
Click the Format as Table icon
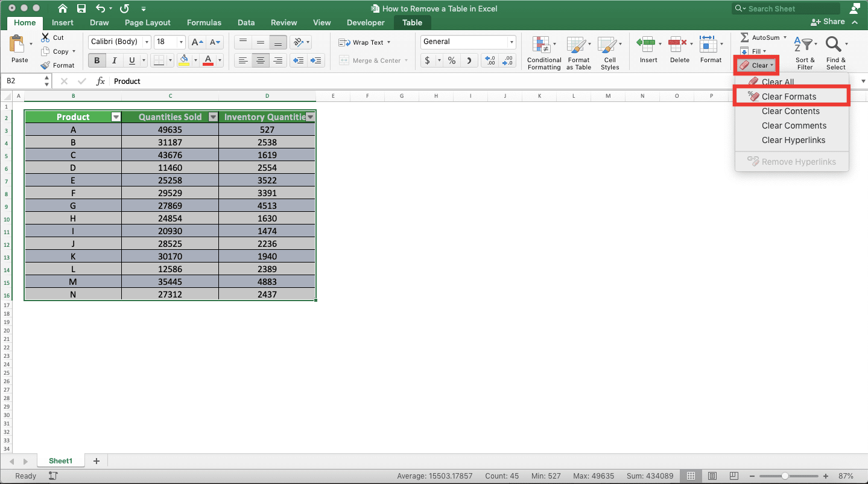click(578, 45)
